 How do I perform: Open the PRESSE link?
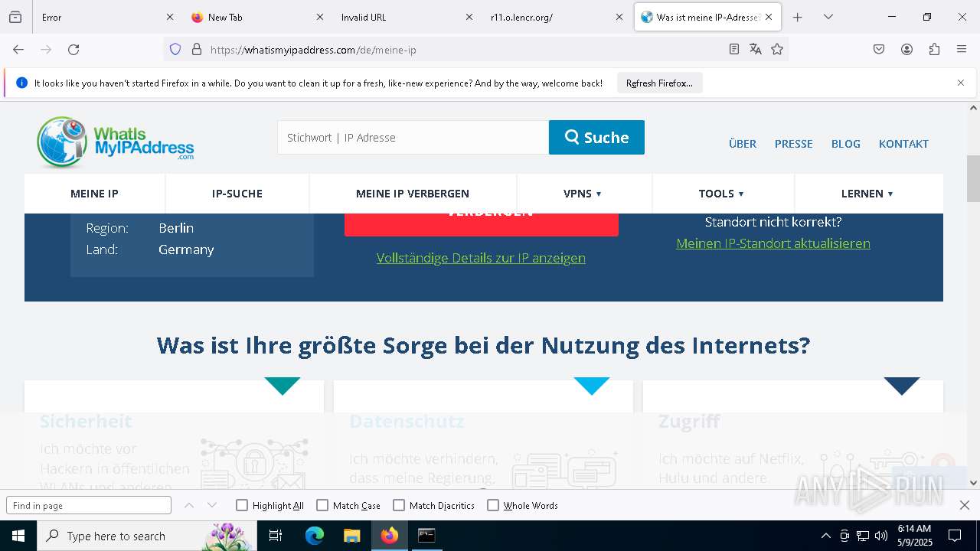click(793, 143)
